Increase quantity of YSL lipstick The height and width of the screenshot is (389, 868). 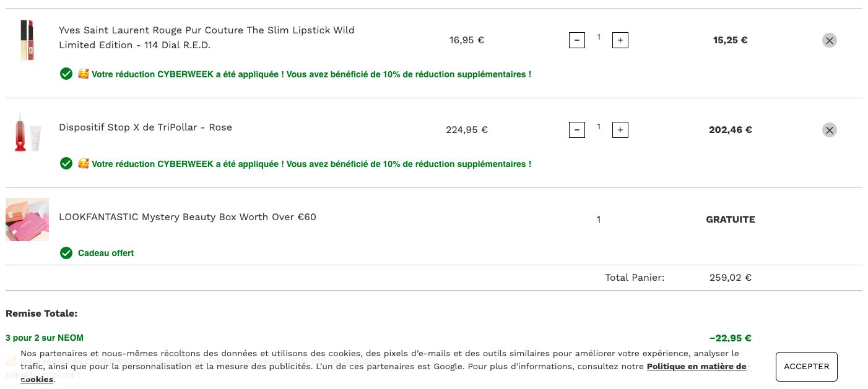coord(620,40)
